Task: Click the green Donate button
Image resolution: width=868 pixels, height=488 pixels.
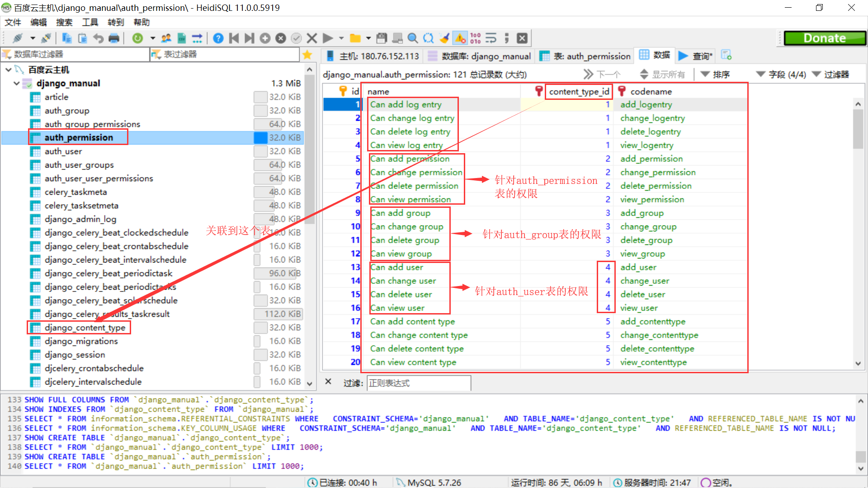Action: (825, 38)
